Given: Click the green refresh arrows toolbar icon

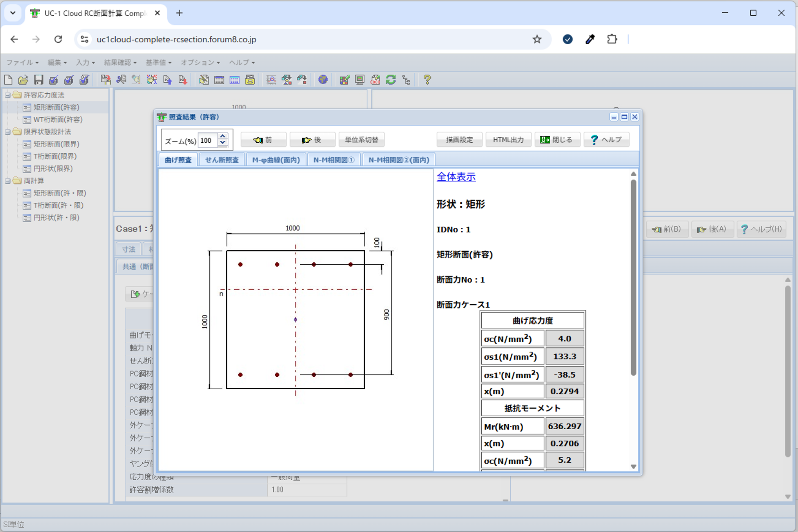Looking at the screenshot, I should tap(391, 80).
